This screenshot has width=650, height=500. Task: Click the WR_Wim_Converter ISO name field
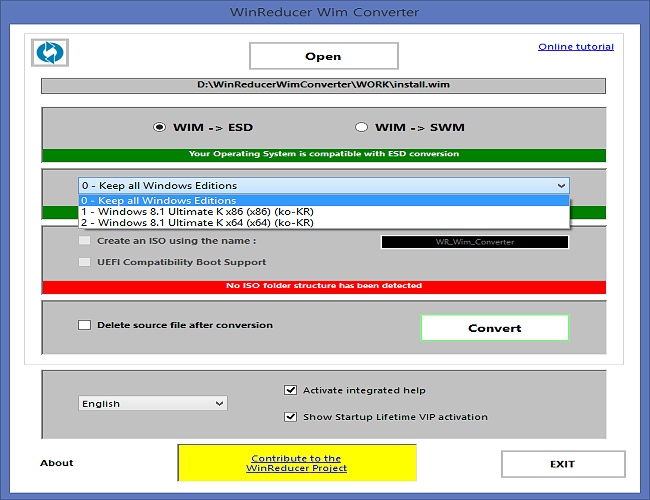pos(474,242)
